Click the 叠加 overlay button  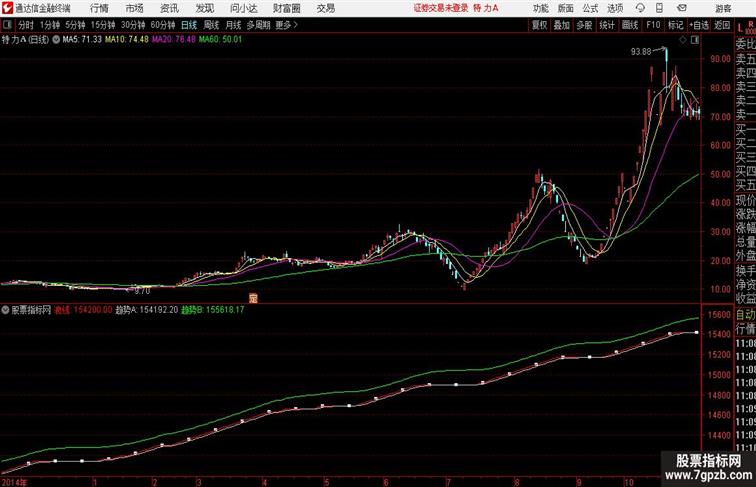click(x=562, y=25)
